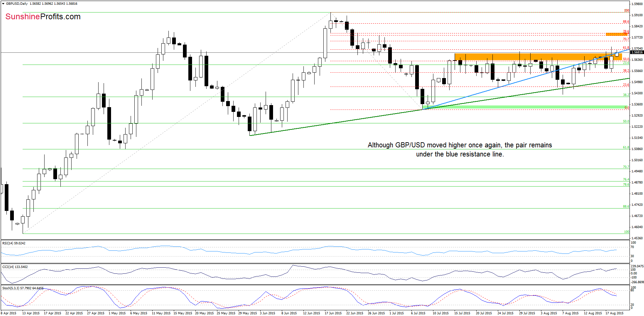Click price axis label 1.50860

coord(637,149)
